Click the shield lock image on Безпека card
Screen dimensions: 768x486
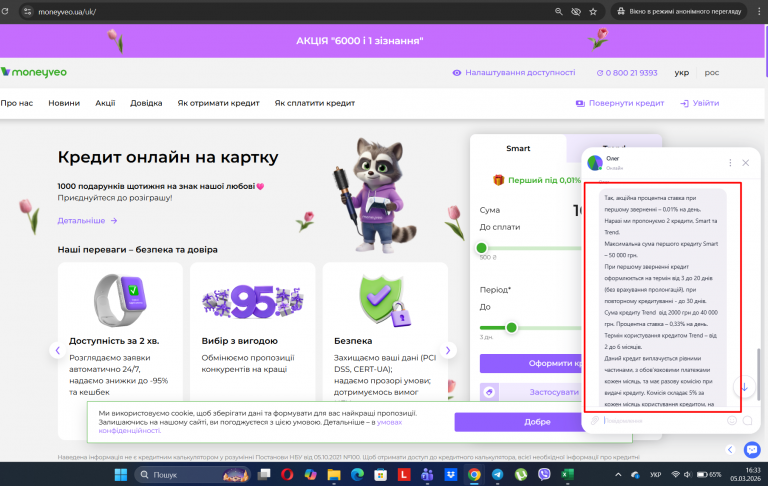point(385,300)
